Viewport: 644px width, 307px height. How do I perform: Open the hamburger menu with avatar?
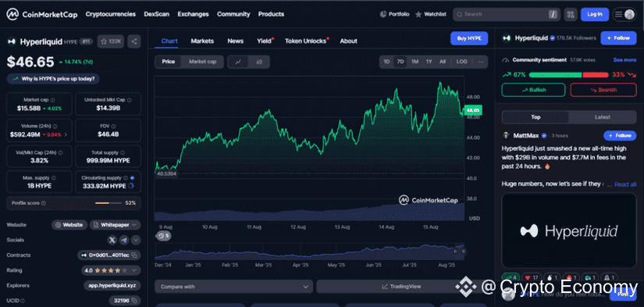pos(624,14)
